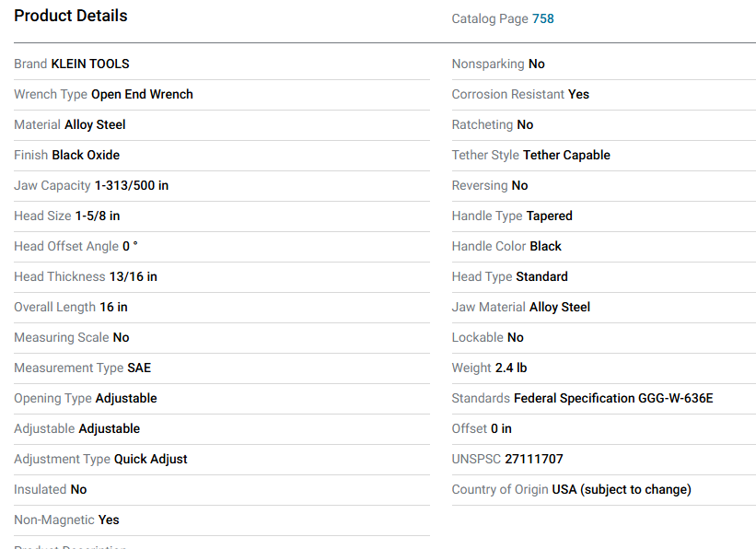Image resolution: width=756 pixels, height=549 pixels.
Task: Click the Quick Adjust adjustment type value
Action: (x=151, y=459)
